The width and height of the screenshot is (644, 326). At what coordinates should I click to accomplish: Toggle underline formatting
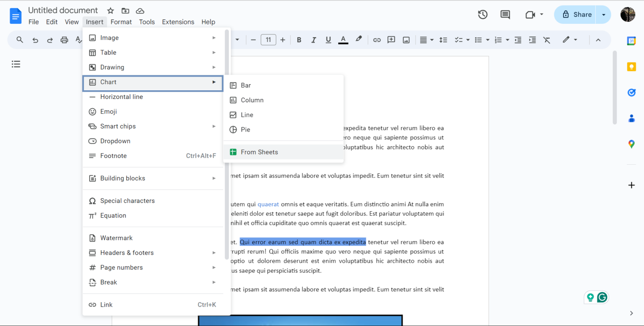(328, 40)
